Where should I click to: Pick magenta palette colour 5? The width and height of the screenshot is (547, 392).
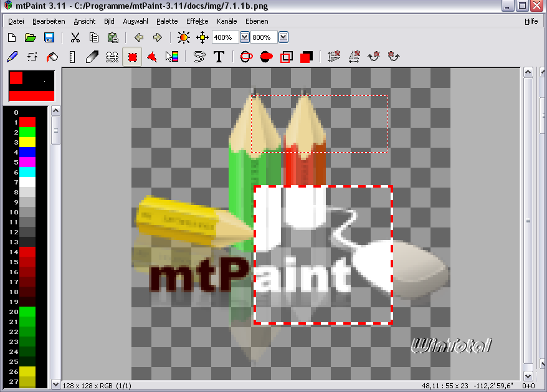pos(27,162)
